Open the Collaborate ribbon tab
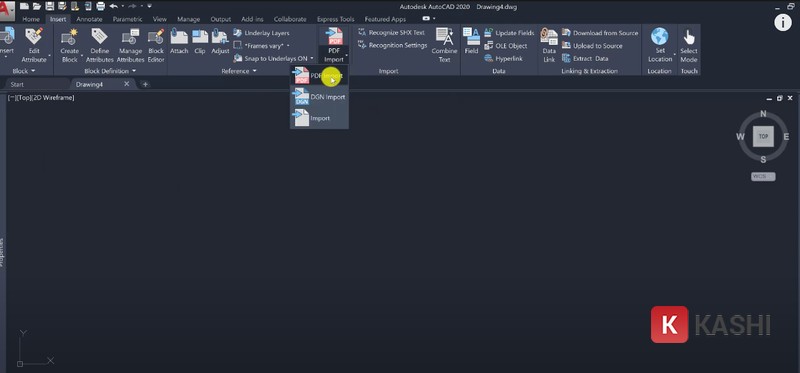 pyautogui.click(x=290, y=19)
